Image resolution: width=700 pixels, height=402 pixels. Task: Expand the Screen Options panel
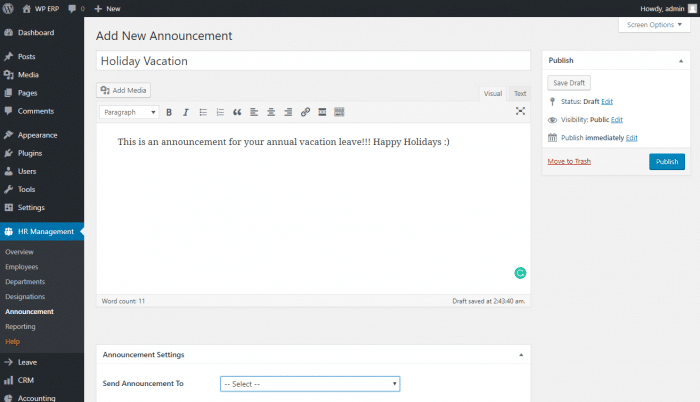654,25
